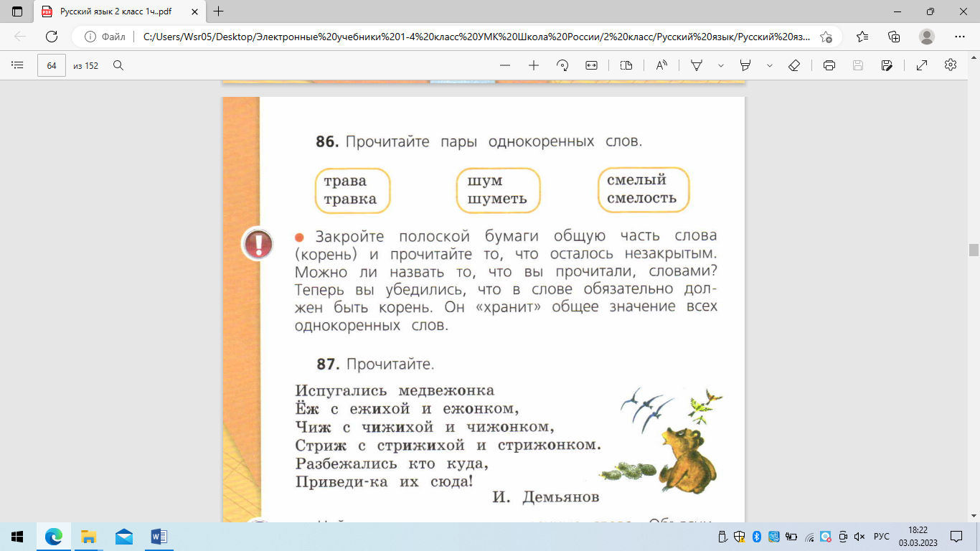Start Read aloud
Viewport: 980px width, 551px height.
click(661, 65)
